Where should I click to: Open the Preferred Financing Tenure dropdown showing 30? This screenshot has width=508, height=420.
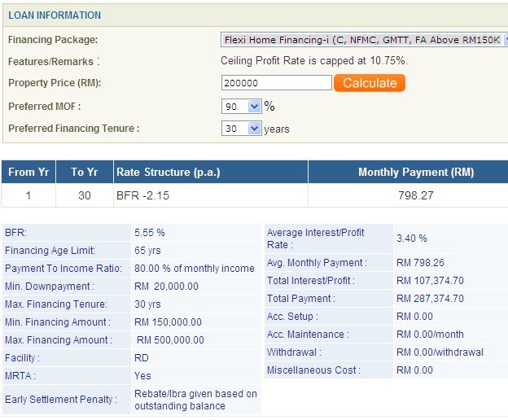[x=241, y=129]
